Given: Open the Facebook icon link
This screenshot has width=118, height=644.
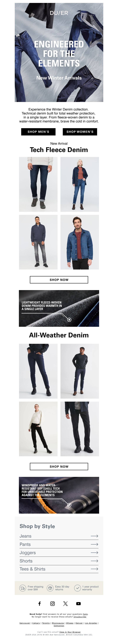Looking at the screenshot, I should (39, 604).
